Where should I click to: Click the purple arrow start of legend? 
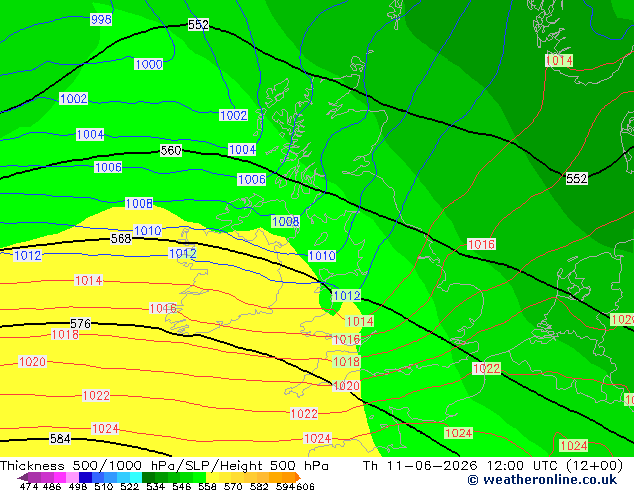[23, 477]
